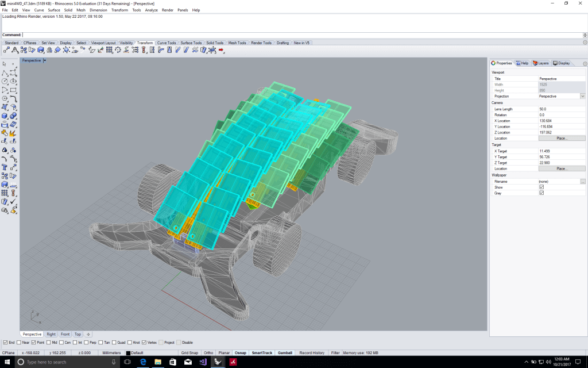Click the Twist tool in Transform toolbar

pyautogui.click(x=152, y=50)
